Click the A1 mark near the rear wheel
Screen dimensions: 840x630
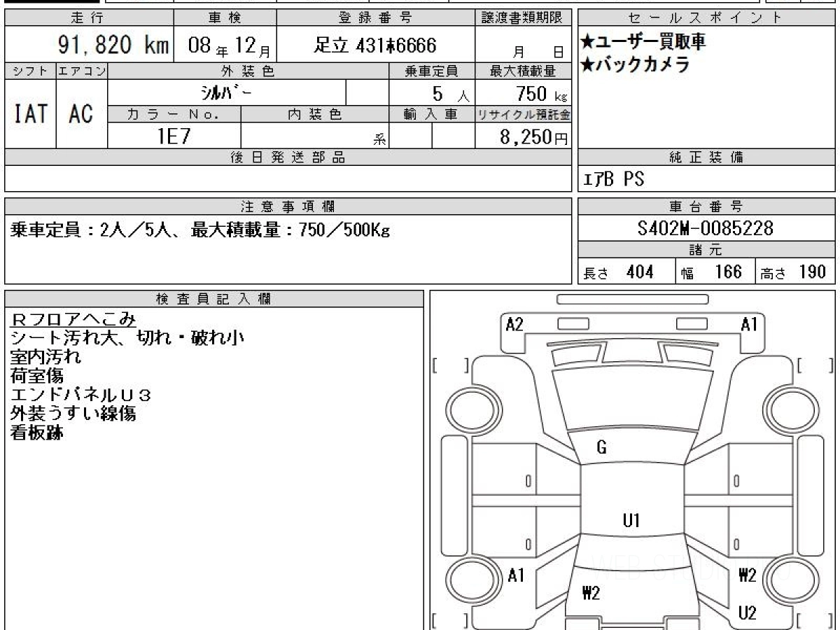click(516, 575)
